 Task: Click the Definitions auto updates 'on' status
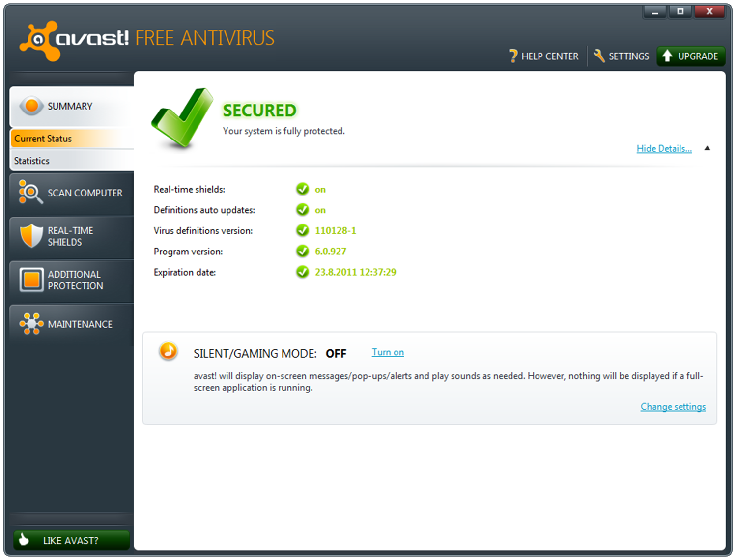click(x=320, y=210)
